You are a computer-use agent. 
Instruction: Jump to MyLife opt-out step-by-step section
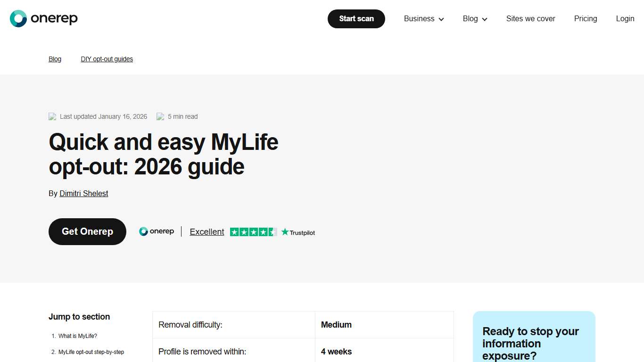pyautogui.click(x=91, y=352)
